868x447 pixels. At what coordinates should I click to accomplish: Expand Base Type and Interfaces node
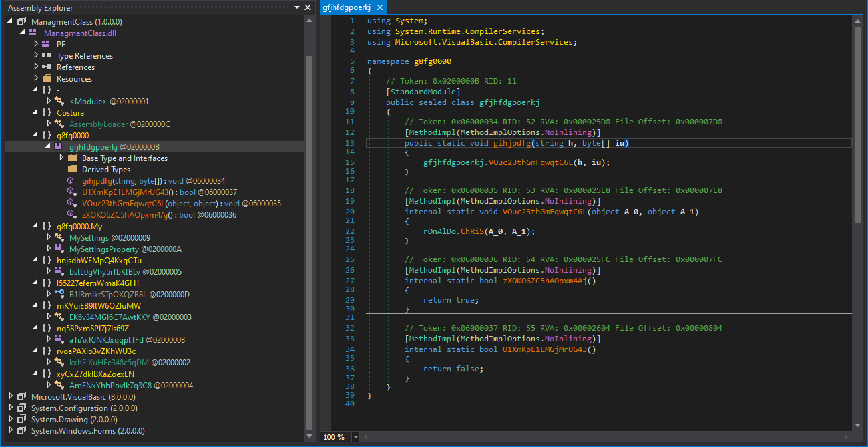click(x=62, y=158)
